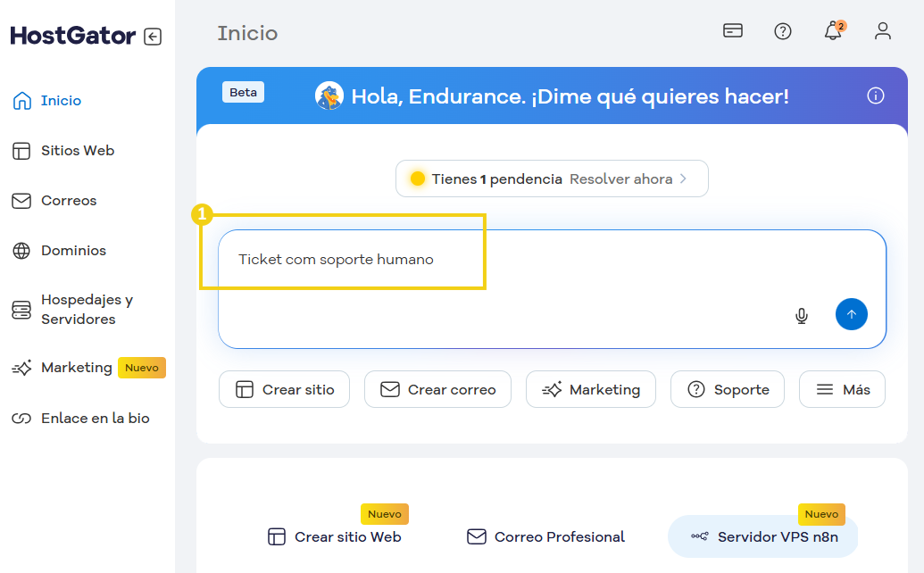The image size is (924, 573).
Task: Click the billing card icon in the top bar
Action: click(732, 30)
